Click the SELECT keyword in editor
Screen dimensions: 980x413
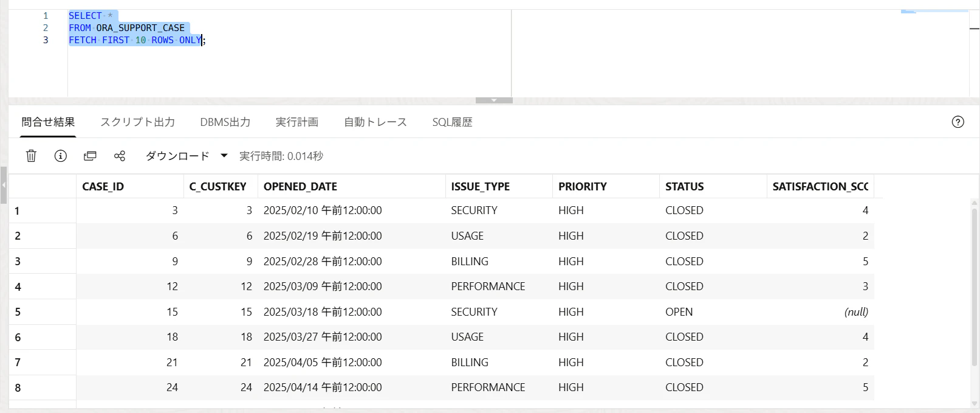pos(85,16)
